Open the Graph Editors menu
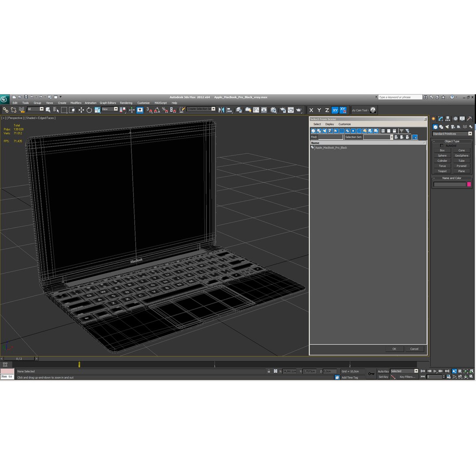 (108, 103)
